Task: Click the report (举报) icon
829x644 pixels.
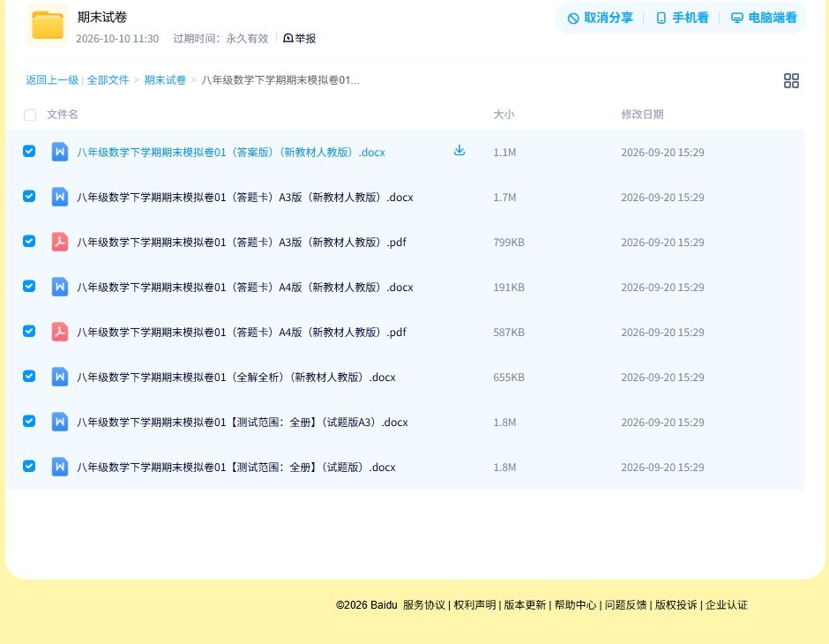Action: (288, 38)
